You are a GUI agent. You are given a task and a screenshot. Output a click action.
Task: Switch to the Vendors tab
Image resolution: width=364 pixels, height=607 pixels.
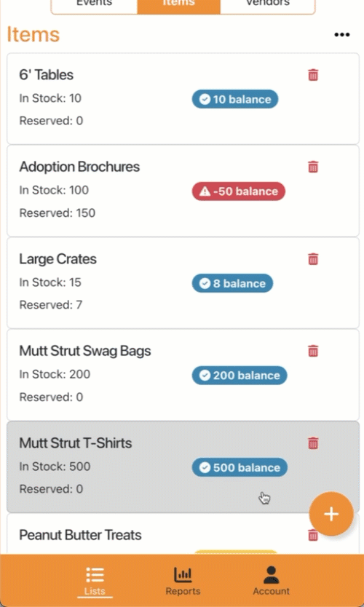click(x=268, y=4)
